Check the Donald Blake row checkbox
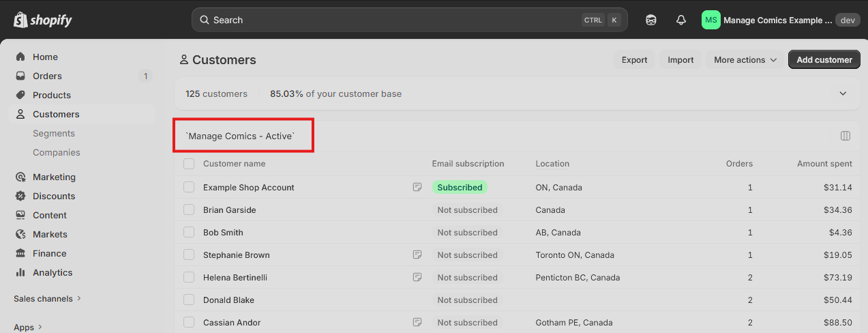This screenshot has width=868, height=333. (189, 300)
